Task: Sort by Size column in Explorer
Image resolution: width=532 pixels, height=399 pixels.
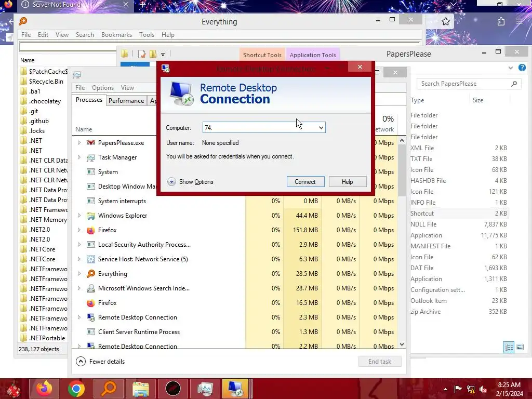Action: (478, 100)
